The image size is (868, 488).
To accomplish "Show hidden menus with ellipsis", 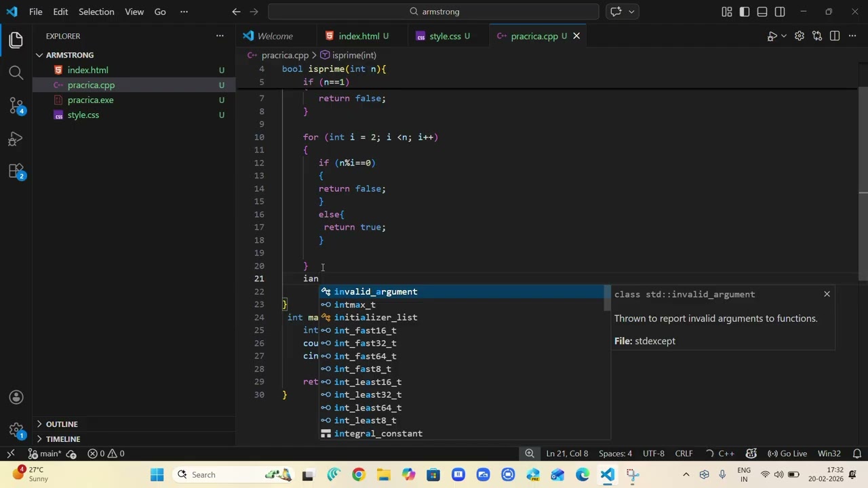I will click(184, 12).
